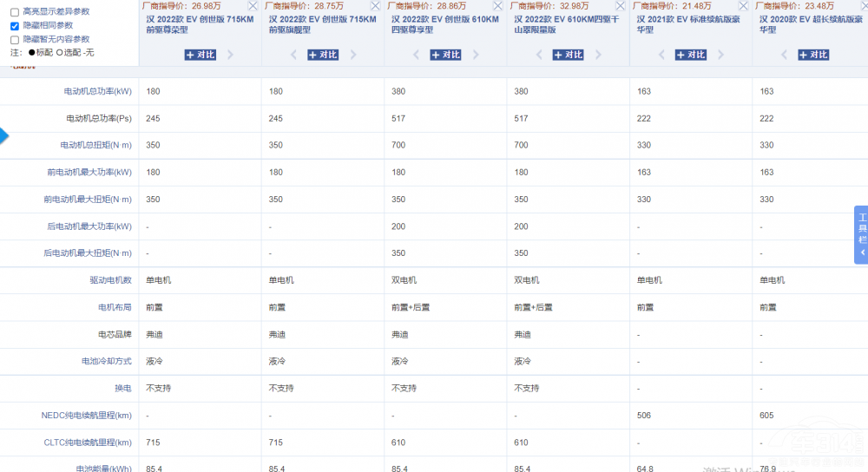Shift 2021款 标准续航版 column left
Screen dimensions: 868x472
tap(661, 55)
